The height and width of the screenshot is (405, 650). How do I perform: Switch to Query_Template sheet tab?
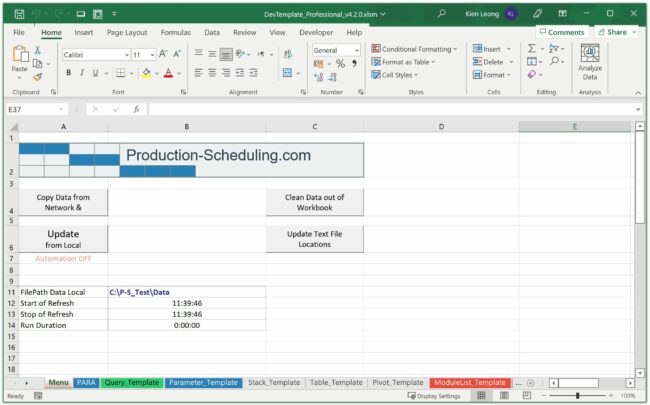coord(131,383)
